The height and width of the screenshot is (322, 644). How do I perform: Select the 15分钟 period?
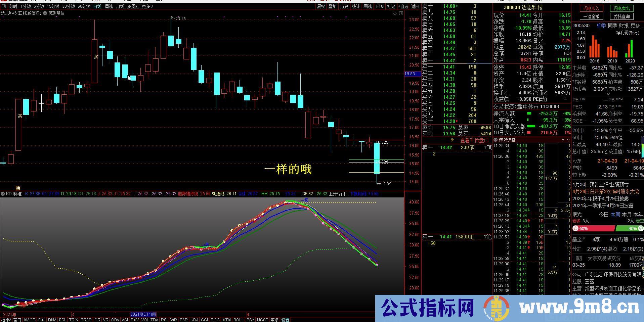[53, 6]
